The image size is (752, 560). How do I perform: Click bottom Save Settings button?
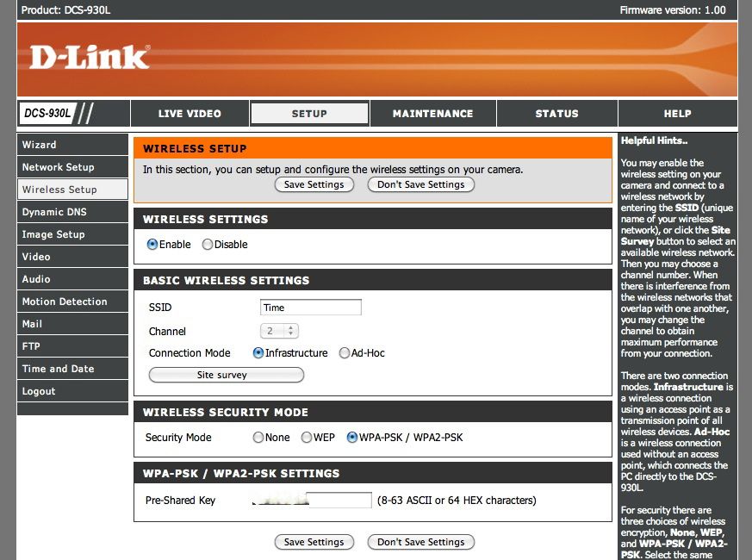314,542
